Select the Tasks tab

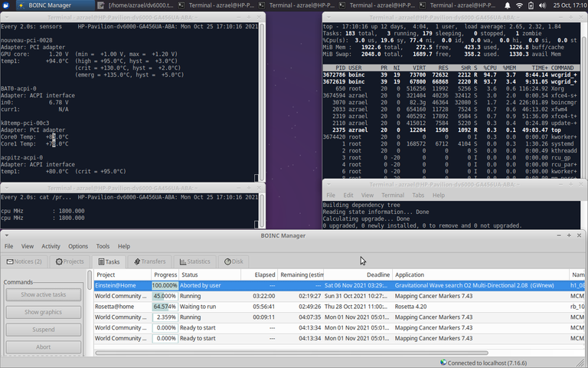[109, 261]
